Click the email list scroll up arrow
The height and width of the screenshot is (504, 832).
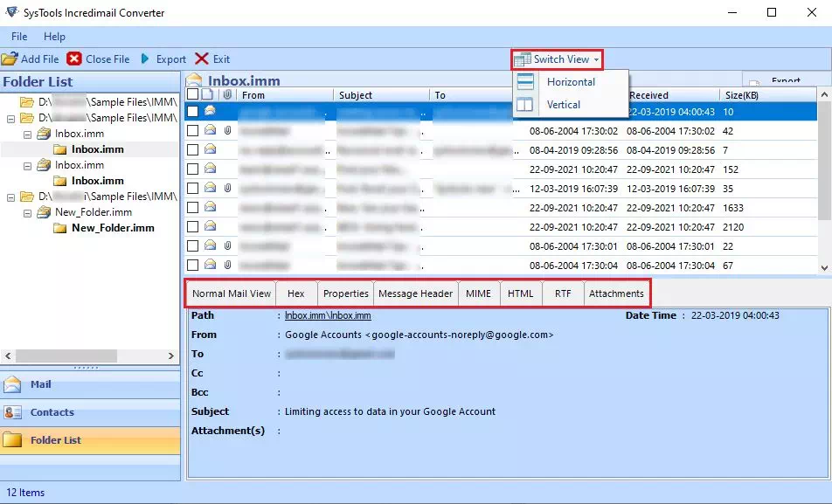[824, 94]
